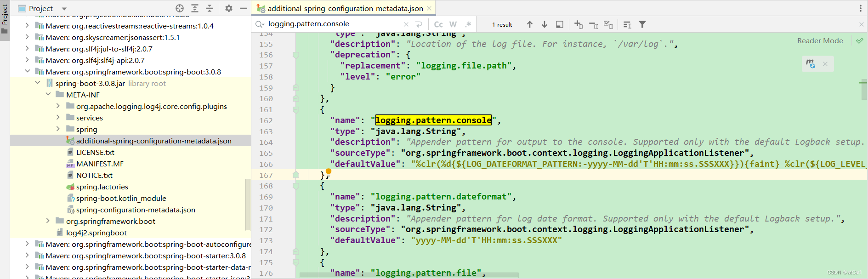Select LICENSE.txt file
This screenshot has width=868, height=279.
[95, 152]
